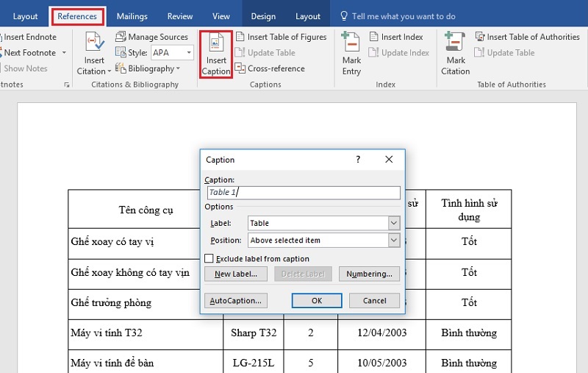
Task: Open the Table Tools Layout tab
Action: click(307, 16)
